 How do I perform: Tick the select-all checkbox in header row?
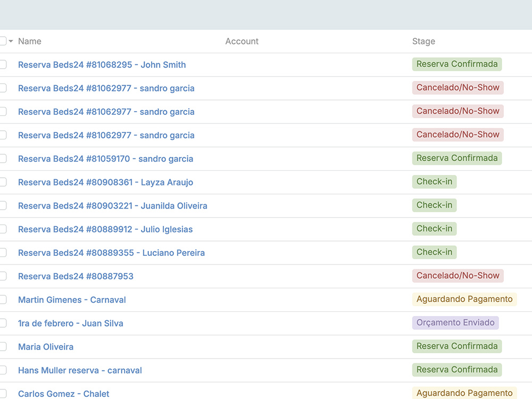click(x=3, y=41)
